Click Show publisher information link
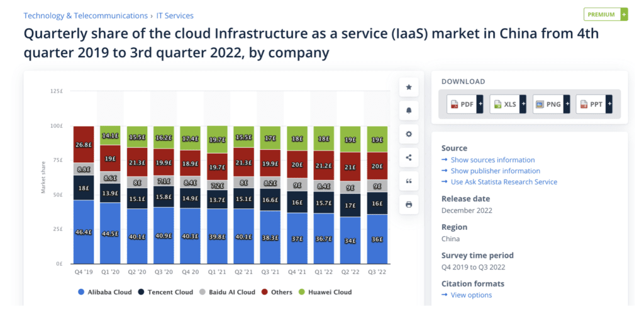 click(x=496, y=171)
